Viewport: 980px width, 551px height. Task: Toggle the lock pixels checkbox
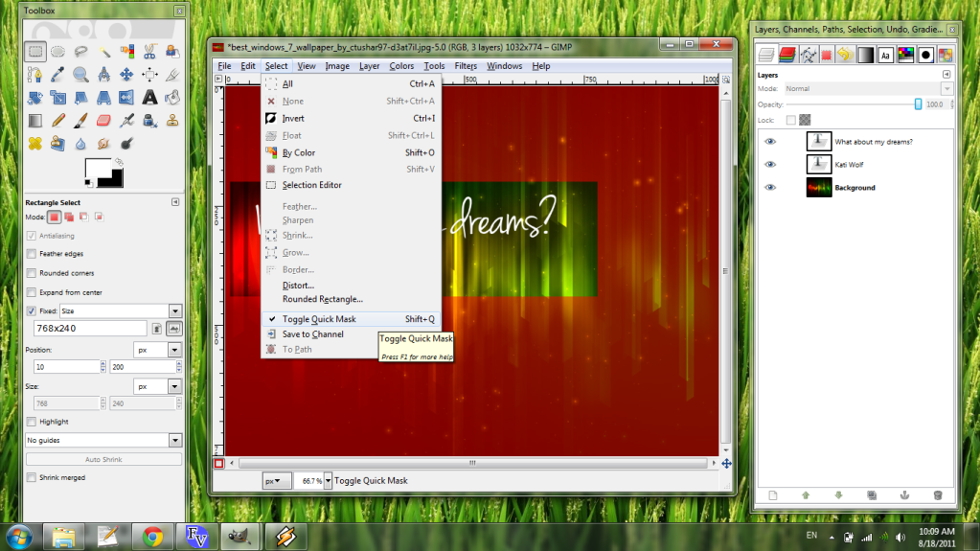[x=791, y=120]
